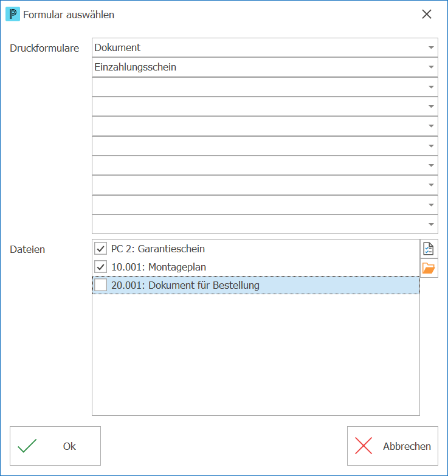Viewport: 448px width, 476px height.
Task: Click the app logo in the title bar
Action: point(13,14)
